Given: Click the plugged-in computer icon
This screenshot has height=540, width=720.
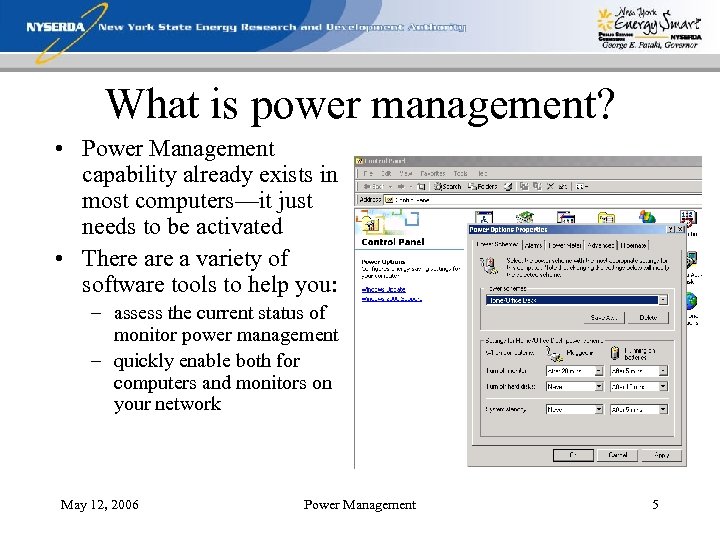Looking at the screenshot, I should pyautogui.click(x=555, y=353).
